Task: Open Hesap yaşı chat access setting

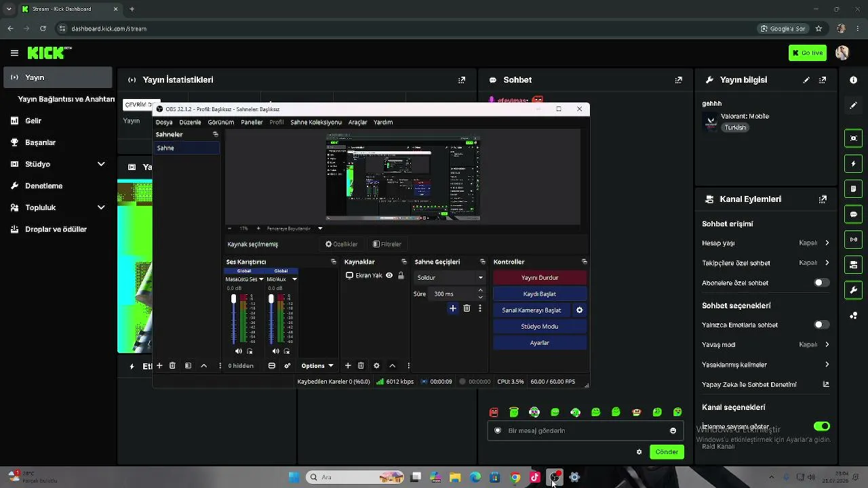Action: [x=766, y=243]
